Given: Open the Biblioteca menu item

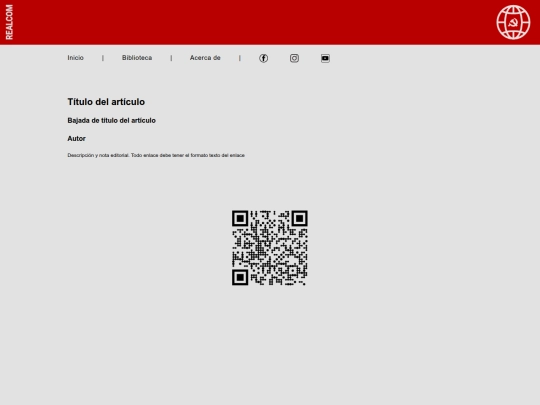Looking at the screenshot, I should pos(137,58).
